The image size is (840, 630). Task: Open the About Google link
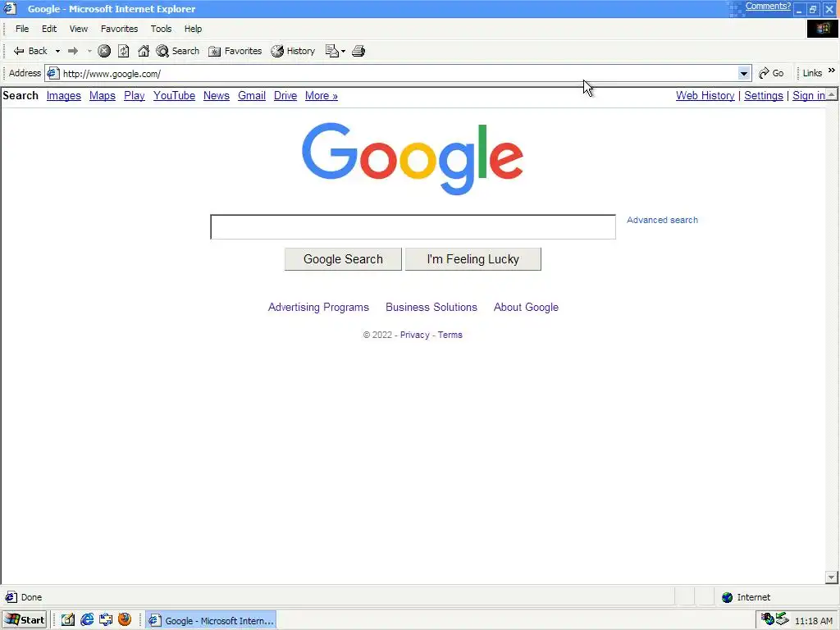click(526, 307)
